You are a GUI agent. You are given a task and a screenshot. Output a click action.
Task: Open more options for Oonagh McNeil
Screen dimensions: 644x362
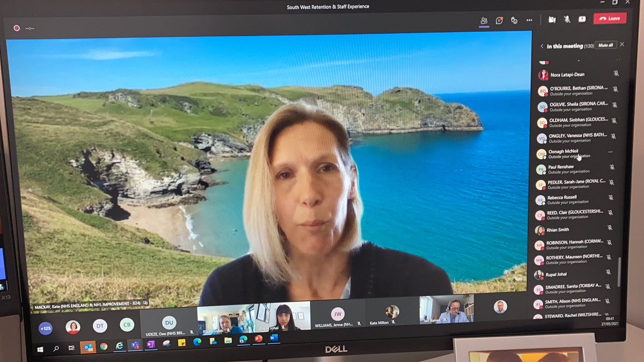click(610, 152)
